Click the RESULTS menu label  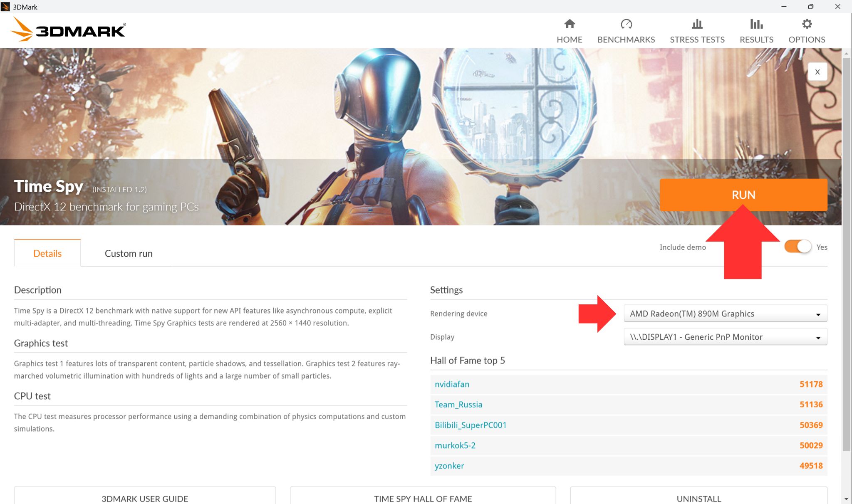coord(756,40)
